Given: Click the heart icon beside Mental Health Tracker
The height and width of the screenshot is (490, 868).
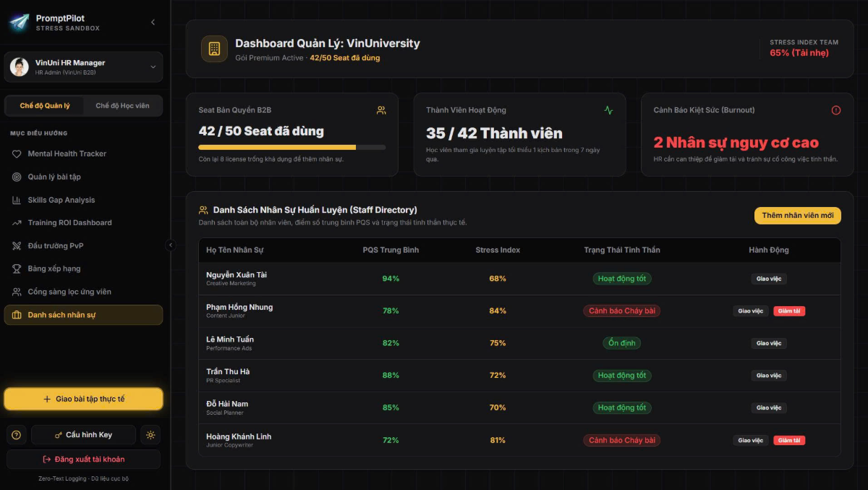Looking at the screenshot, I should point(17,153).
